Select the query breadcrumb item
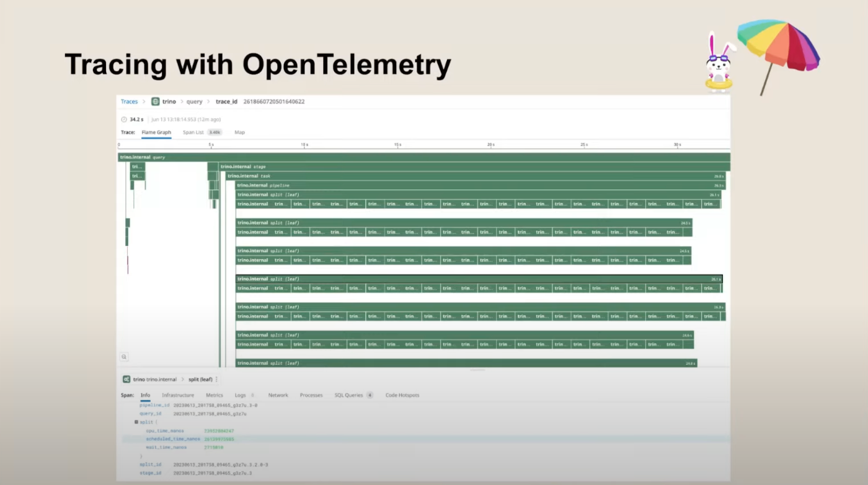The height and width of the screenshot is (485, 868). click(194, 102)
